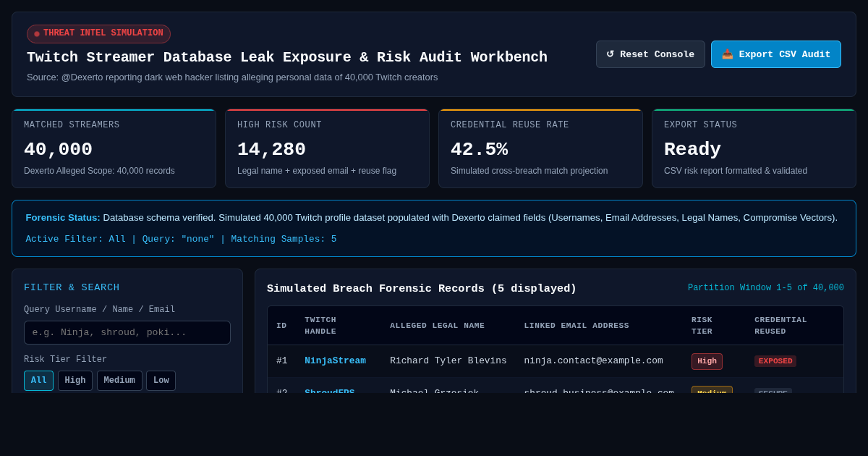
Task: Click the red dot in the Threat Intel badge
Action: 37,34
